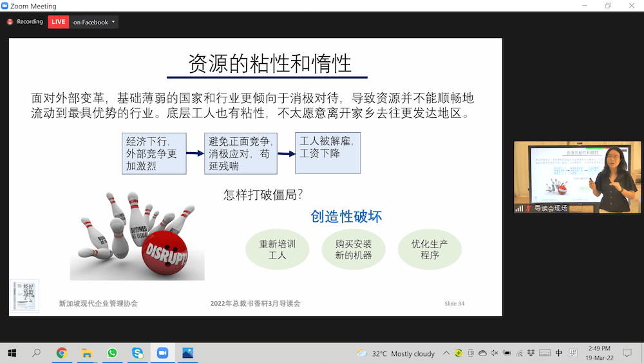Click the muted microphone icon on the video thumbnail
The image size is (644, 363).
pos(528,208)
